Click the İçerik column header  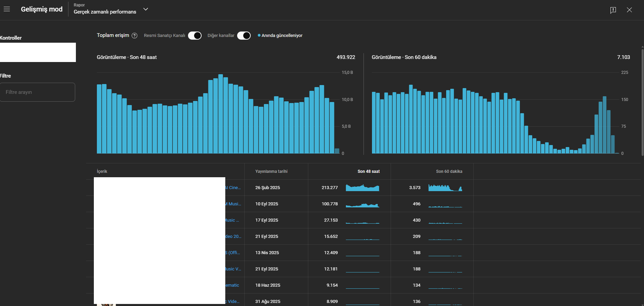click(102, 171)
